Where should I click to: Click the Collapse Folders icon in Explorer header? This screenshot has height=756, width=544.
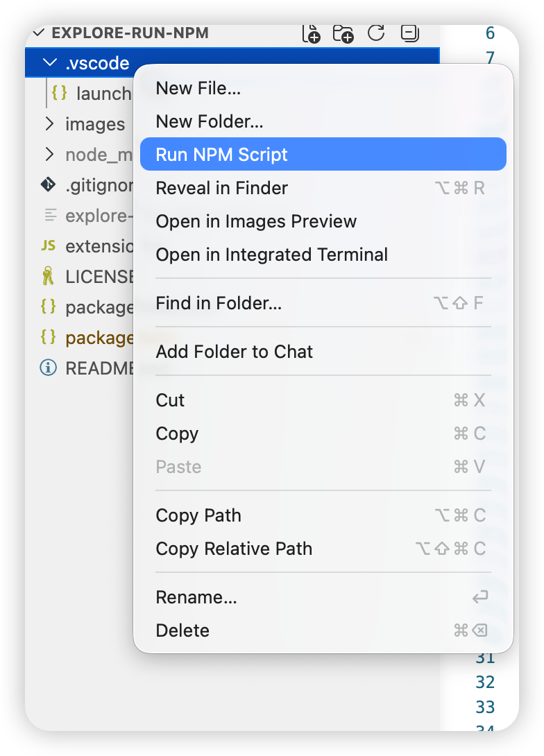409,33
